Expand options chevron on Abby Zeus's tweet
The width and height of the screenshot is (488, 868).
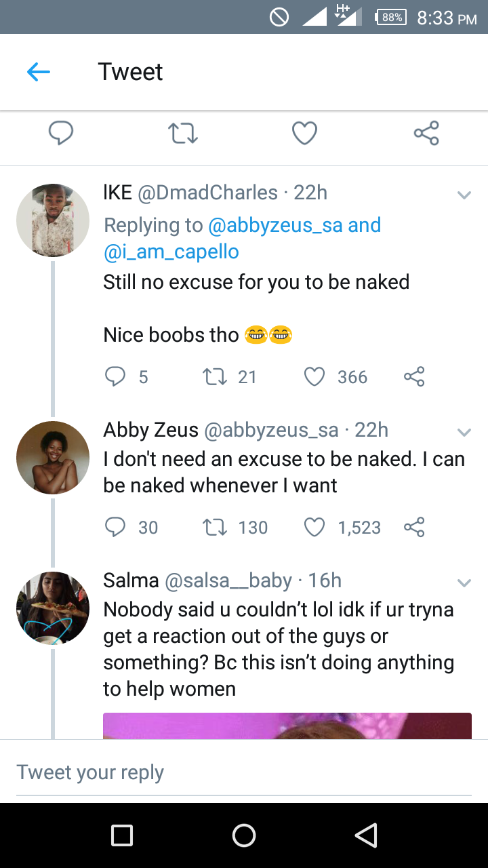(464, 432)
